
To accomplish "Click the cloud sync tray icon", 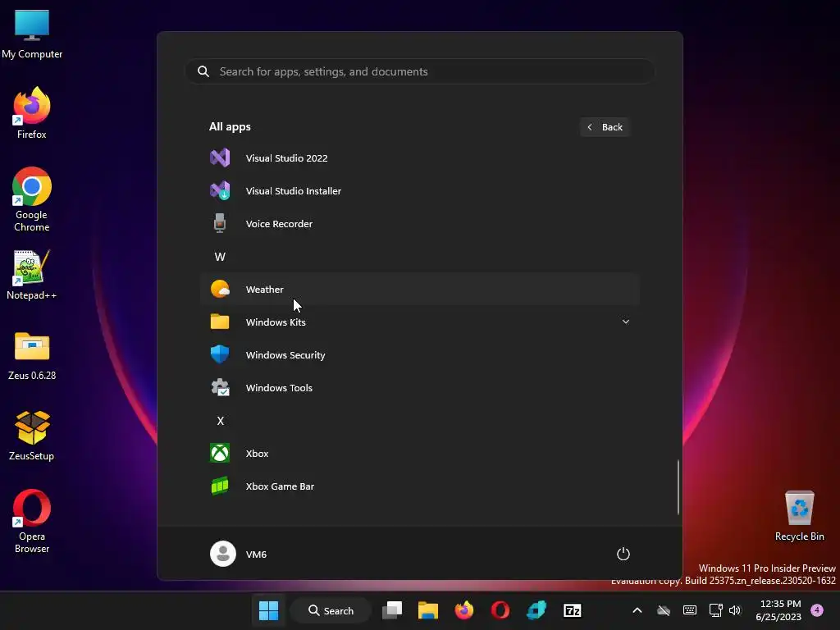I will pyautogui.click(x=663, y=610).
